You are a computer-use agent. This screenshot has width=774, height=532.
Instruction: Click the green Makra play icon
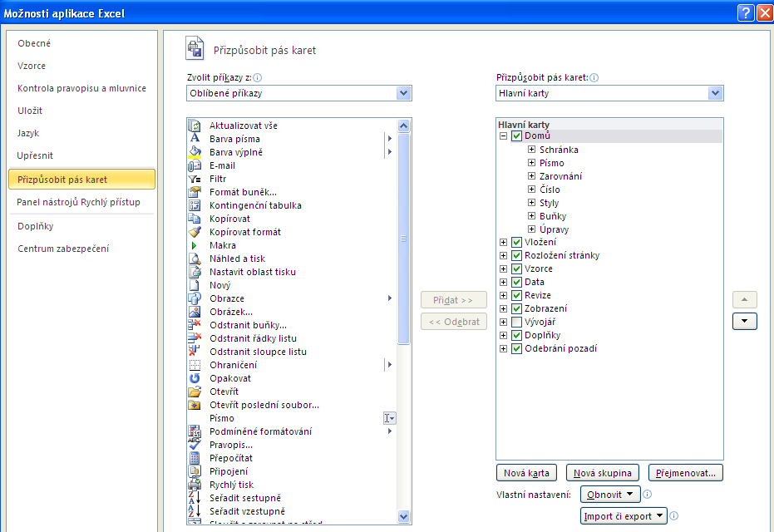(x=194, y=245)
